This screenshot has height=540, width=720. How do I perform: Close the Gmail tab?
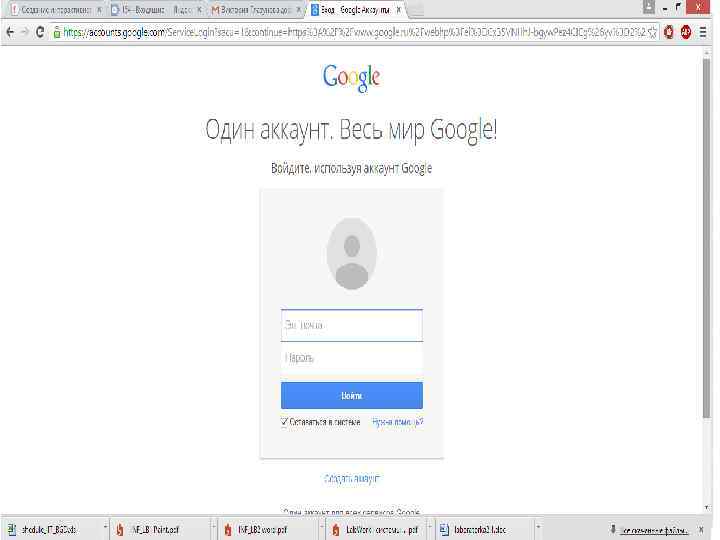click(x=298, y=9)
